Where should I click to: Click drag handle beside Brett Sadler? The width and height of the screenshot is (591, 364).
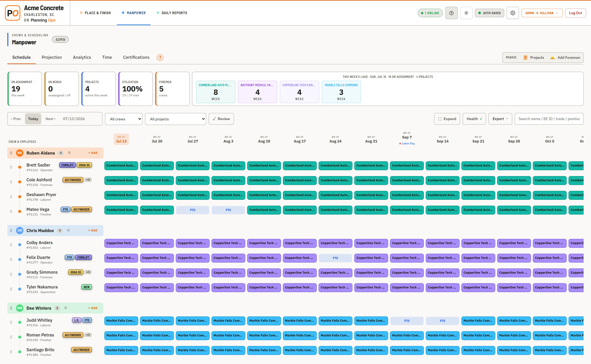click(11, 167)
